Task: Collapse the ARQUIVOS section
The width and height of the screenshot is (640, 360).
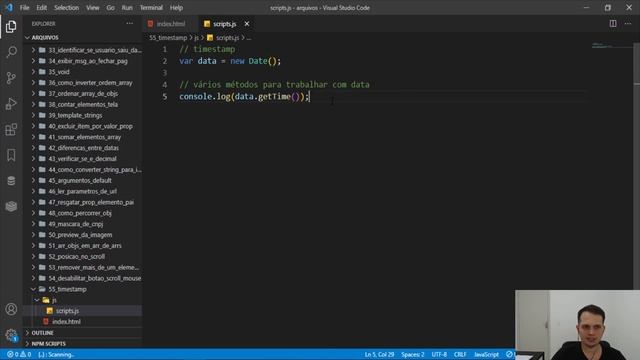Action: click(45, 38)
